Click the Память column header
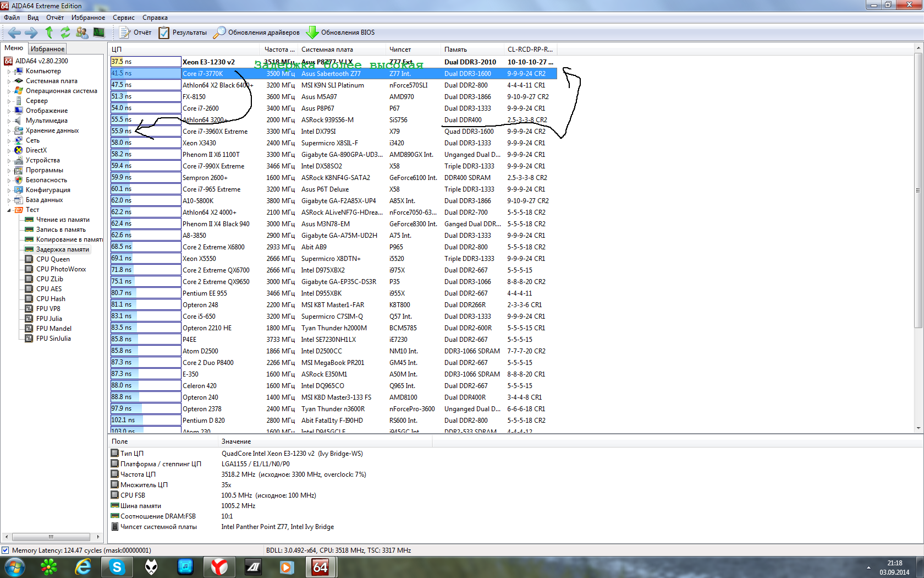This screenshot has width=924, height=578. pos(472,50)
